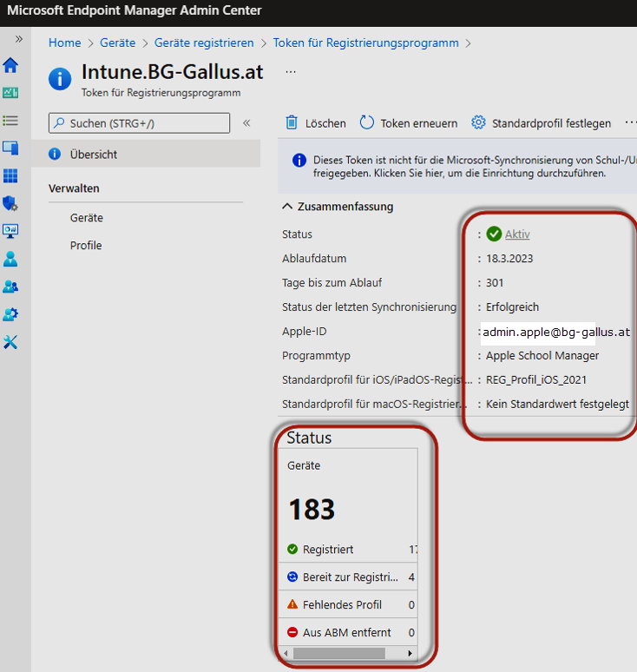Click Standardprofil festlegen button

click(x=541, y=123)
